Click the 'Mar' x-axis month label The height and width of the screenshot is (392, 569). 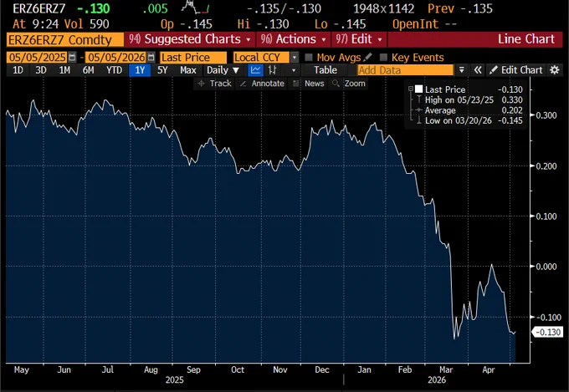446,369
